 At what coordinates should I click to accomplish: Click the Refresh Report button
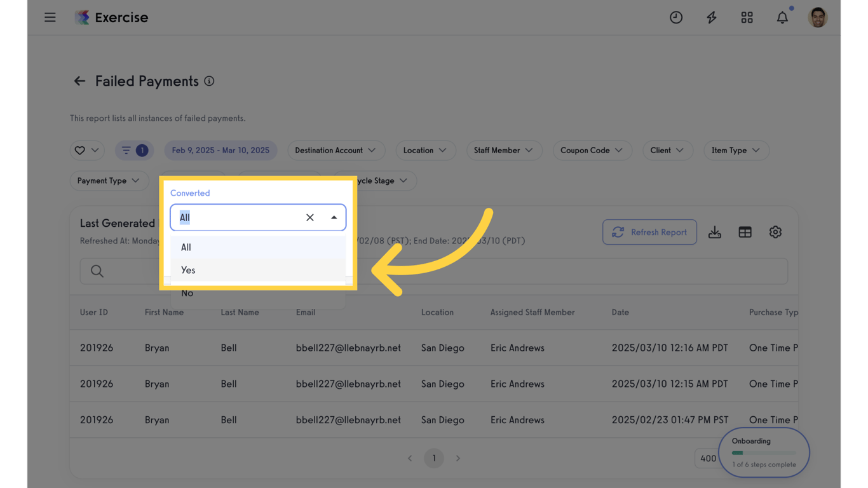tap(649, 232)
